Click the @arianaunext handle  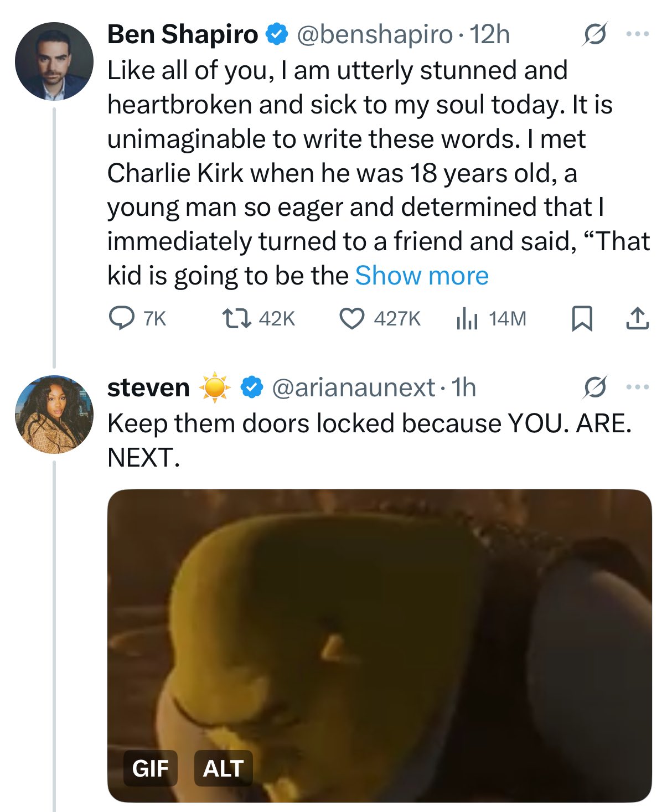tap(353, 387)
